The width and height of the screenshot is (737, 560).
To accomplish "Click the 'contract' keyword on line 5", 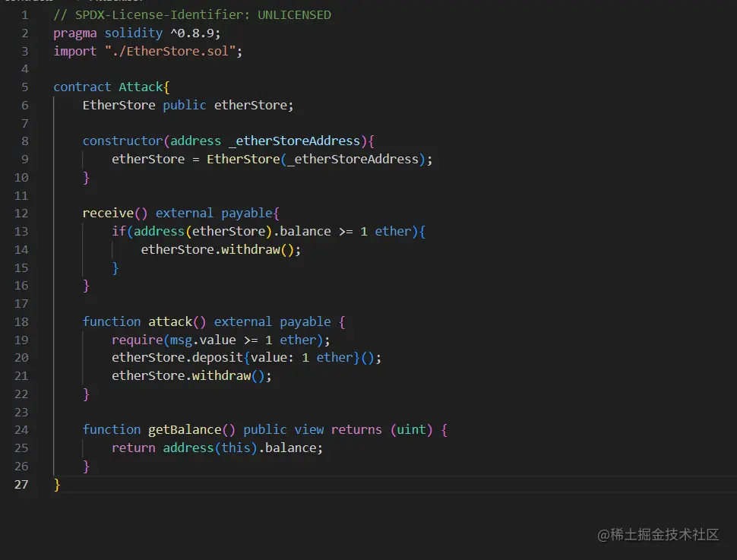I will 82,87.
